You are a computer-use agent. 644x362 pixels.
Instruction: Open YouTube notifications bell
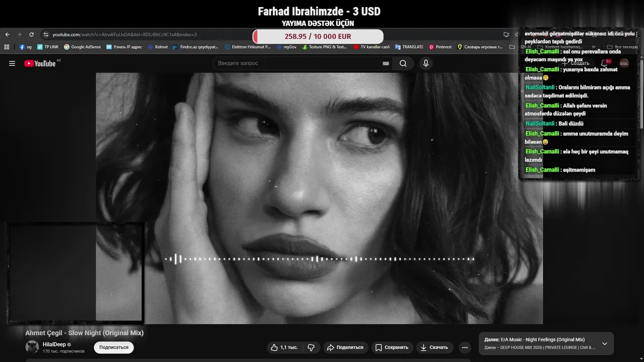pos(604,63)
